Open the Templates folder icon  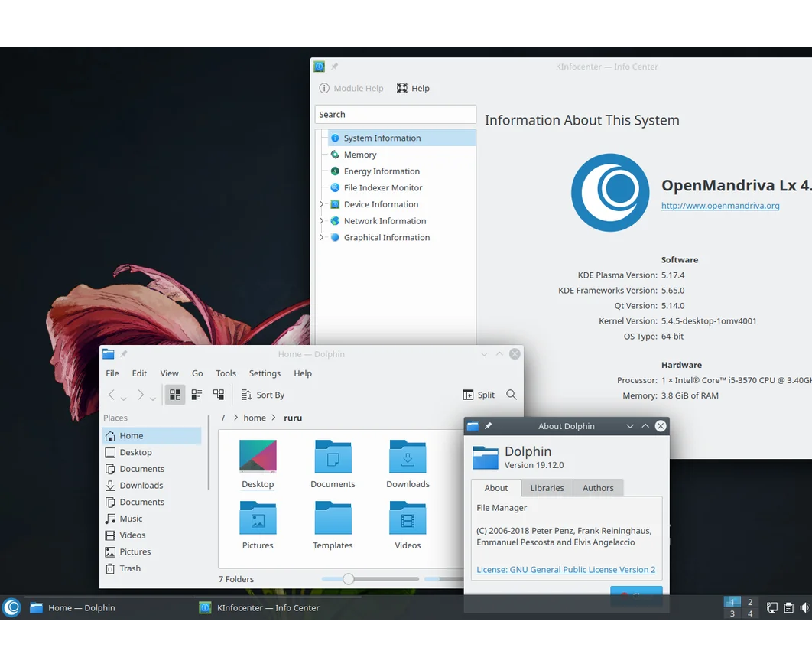point(333,518)
